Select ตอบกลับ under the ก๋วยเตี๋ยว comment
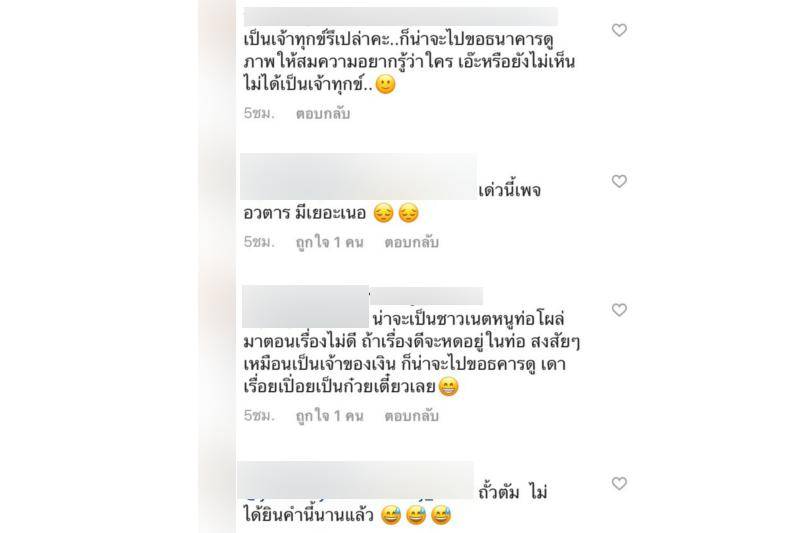Screen dimensions: 800x533 (x=411, y=416)
